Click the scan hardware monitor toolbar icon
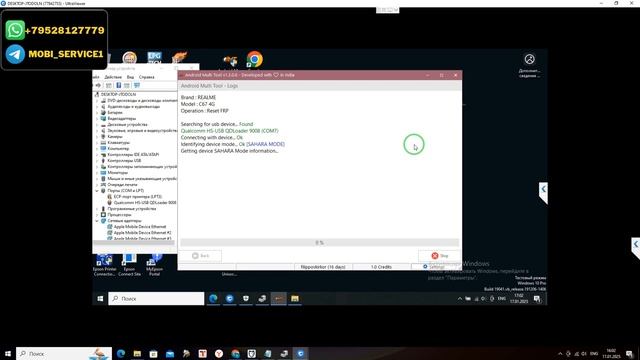 click(137, 85)
